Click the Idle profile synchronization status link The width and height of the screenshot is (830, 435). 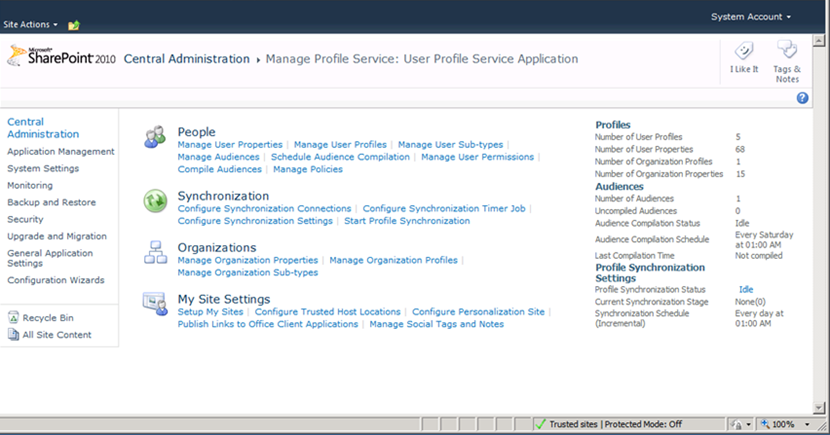tap(746, 289)
